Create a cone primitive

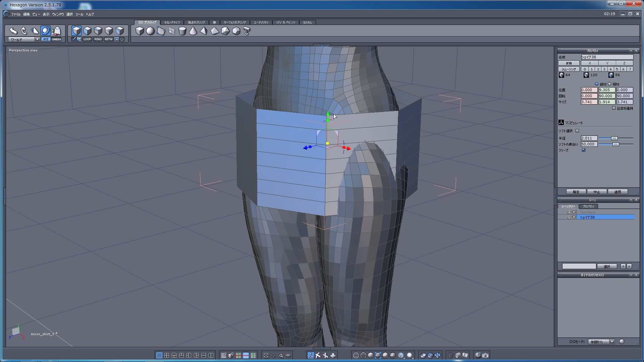(x=193, y=31)
